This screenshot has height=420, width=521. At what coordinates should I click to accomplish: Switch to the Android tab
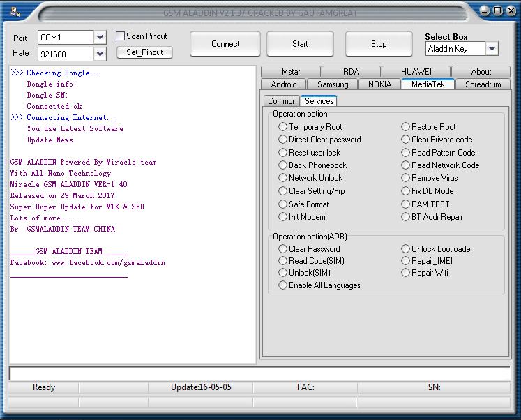284,84
